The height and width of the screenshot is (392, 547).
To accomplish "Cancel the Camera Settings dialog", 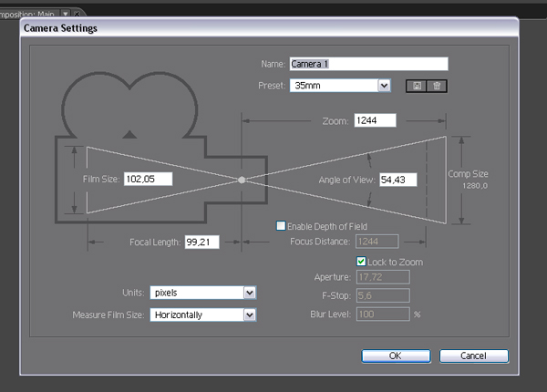I will tap(473, 356).
